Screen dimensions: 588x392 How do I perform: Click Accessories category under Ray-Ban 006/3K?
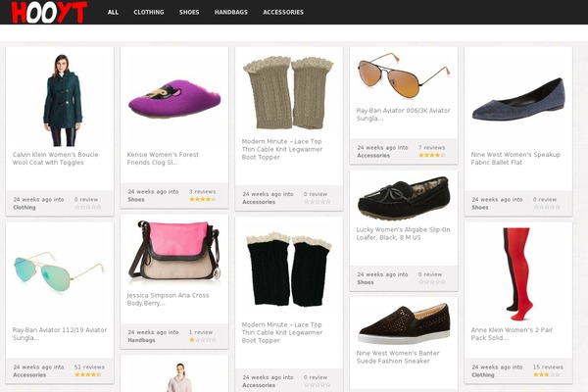pos(373,156)
